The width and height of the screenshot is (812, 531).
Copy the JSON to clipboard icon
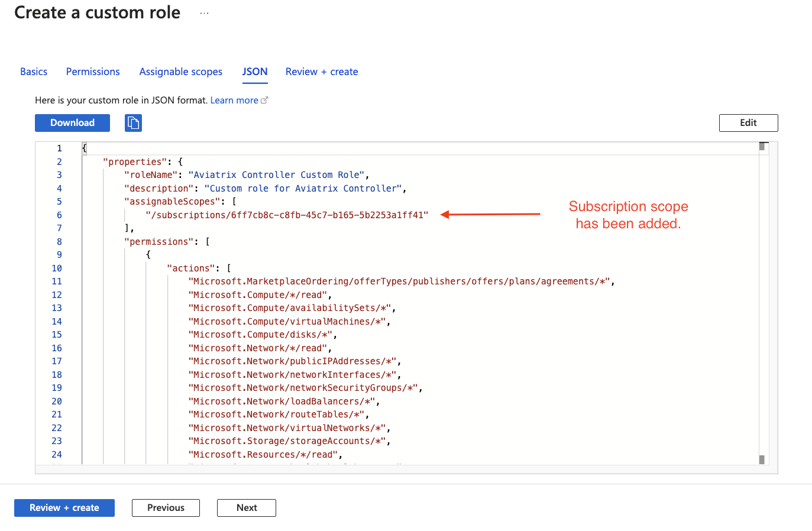pyautogui.click(x=133, y=123)
